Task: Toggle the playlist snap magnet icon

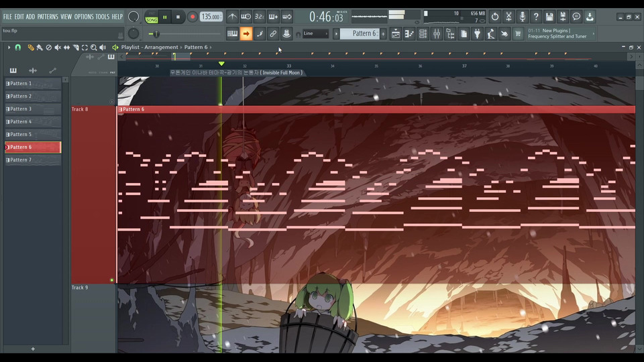Action: click(x=18, y=48)
